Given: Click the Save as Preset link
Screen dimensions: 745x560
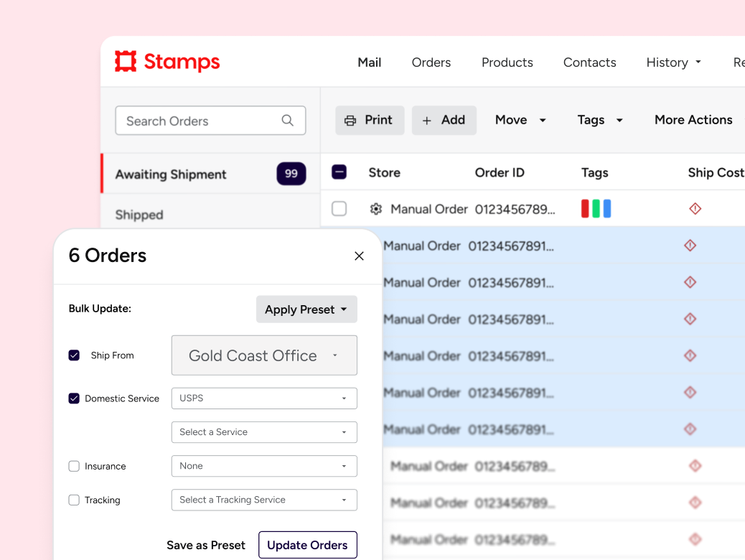Looking at the screenshot, I should (x=206, y=545).
